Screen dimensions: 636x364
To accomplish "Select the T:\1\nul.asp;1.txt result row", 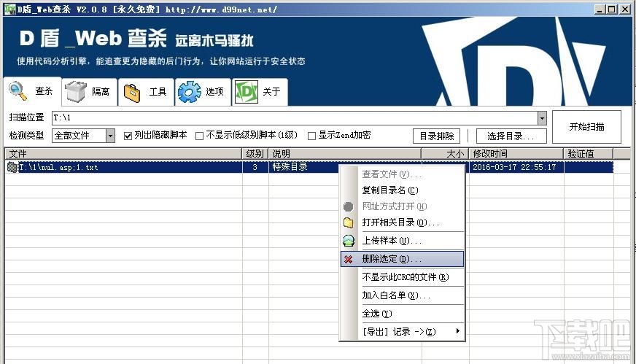I will pos(309,167).
